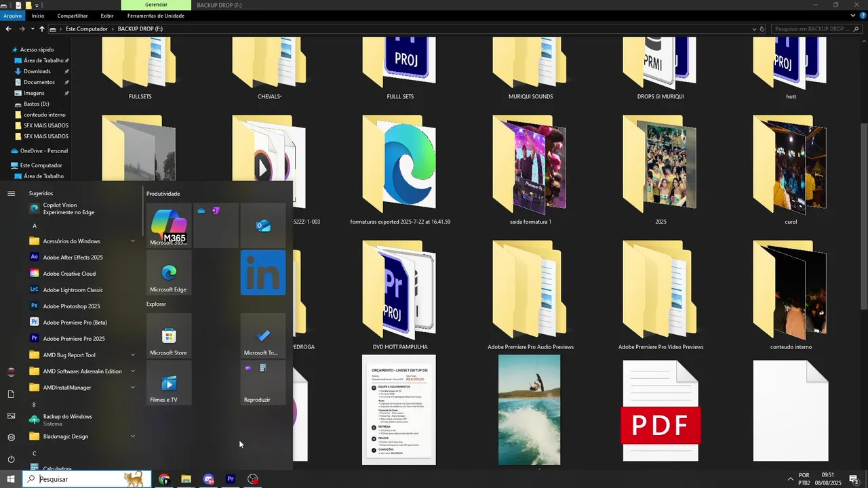Image resolution: width=868 pixels, height=488 pixels.
Task: Open Pictures shortcut in Start sidebar
Action: pos(11,415)
